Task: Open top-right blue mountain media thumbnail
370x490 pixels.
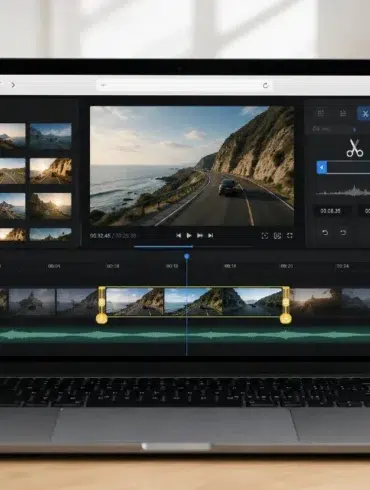Action: [51, 136]
